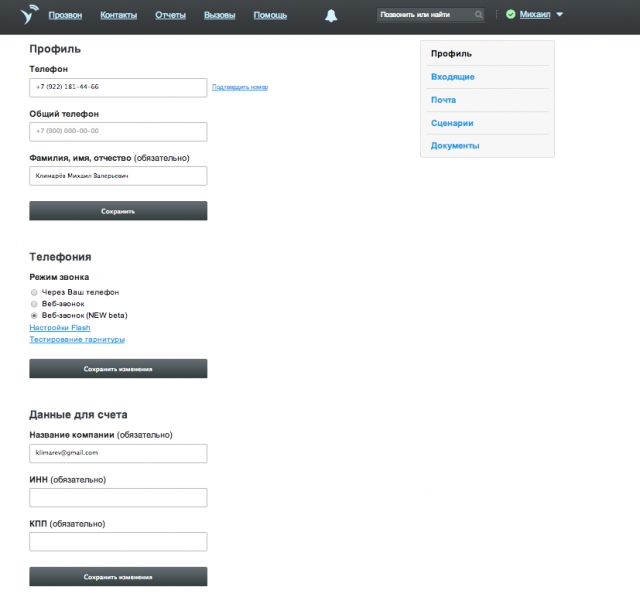Click the search magnifier icon
Screen dimensions: 640x597
(x=478, y=15)
